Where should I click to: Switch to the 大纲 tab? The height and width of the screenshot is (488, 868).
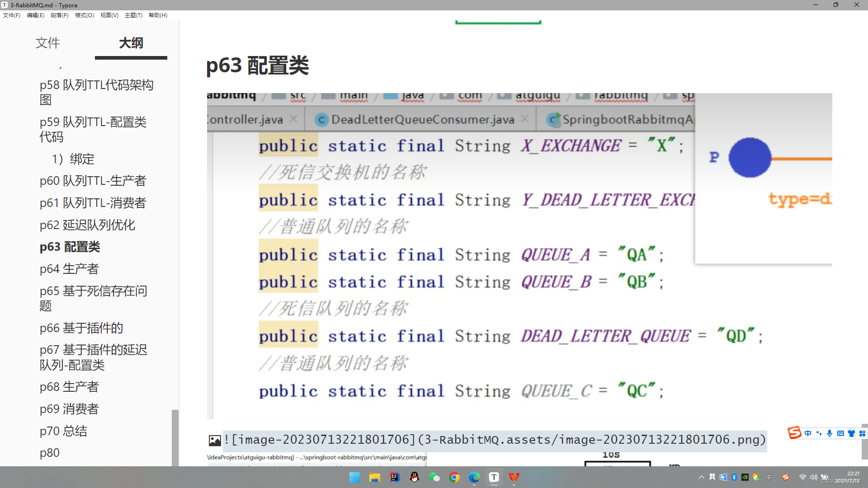131,43
